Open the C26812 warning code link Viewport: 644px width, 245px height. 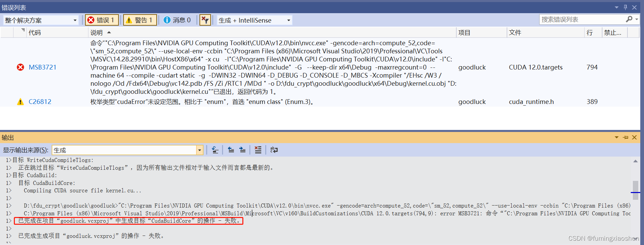(40, 102)
